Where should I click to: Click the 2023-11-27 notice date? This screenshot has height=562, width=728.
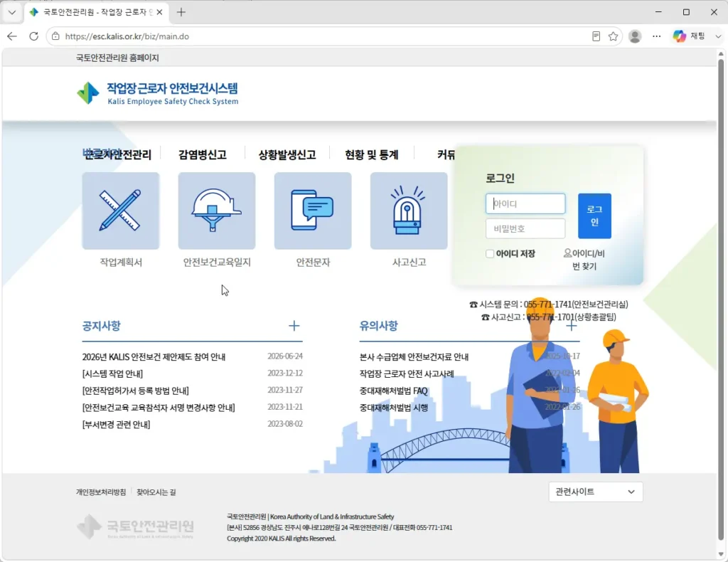tap(285, 390)
